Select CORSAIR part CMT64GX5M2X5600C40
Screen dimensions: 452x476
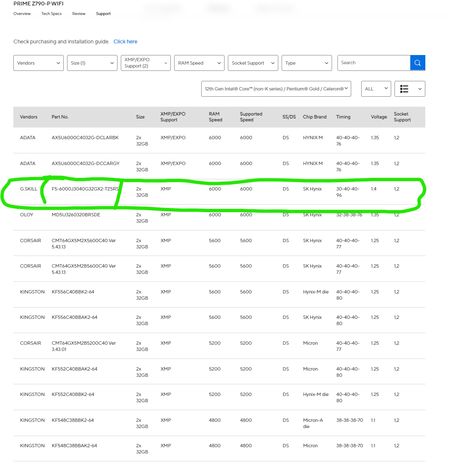coord(84,243)
